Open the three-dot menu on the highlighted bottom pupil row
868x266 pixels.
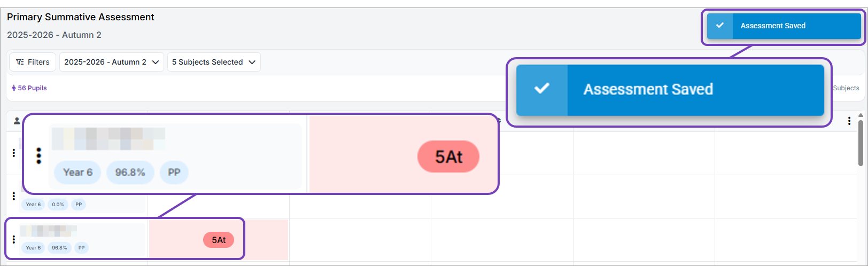[x=14, y=239]
